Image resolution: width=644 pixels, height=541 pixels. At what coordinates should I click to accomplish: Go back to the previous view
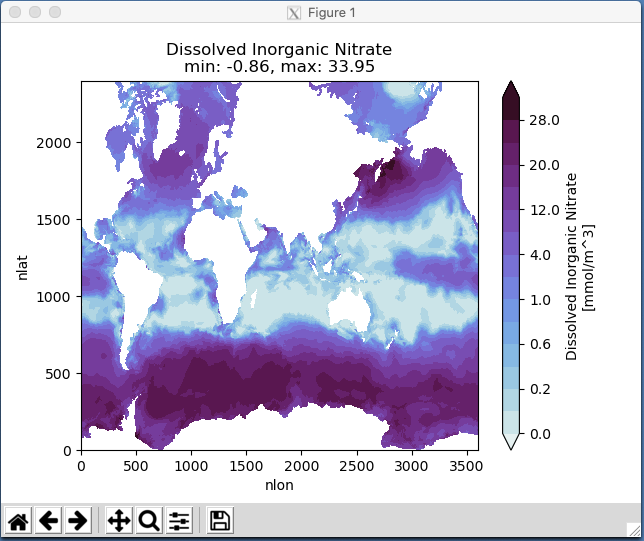tap(48, 520)
